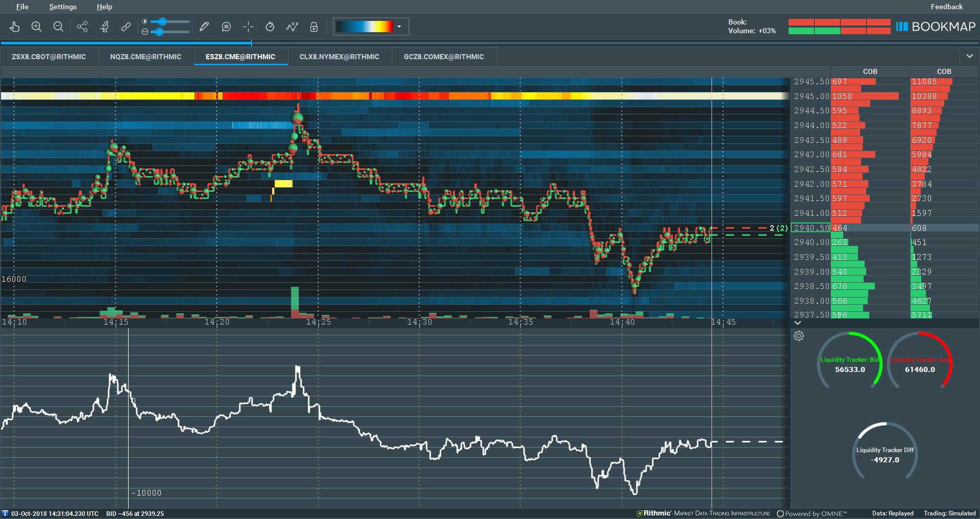Viewport: 980px width, 519px height.
Task: Open the File menu
Action: coord(22,7)
